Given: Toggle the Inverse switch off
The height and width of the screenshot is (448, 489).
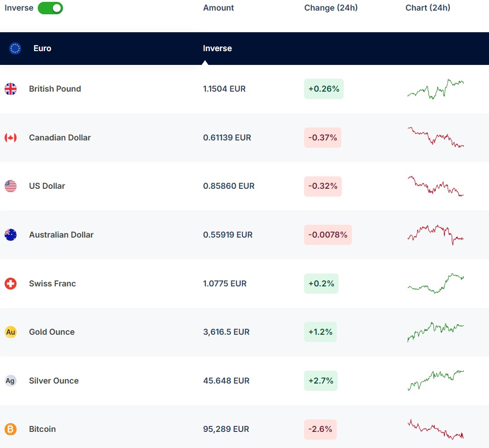Looking at the screenshot, I should click(50, 8).
